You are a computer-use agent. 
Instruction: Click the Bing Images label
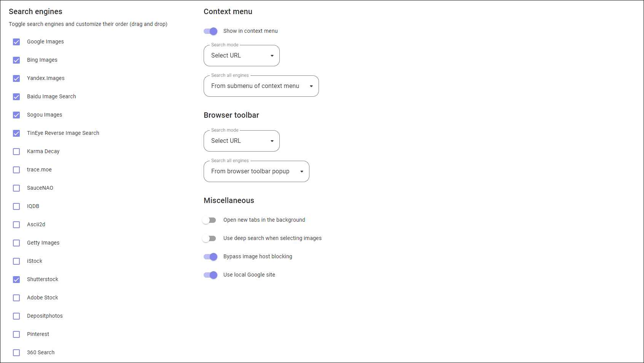[42, 60]
